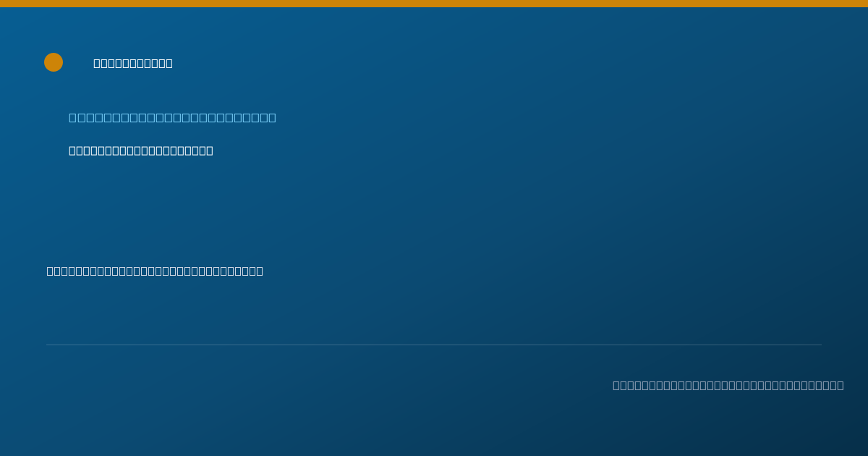Click the orange accent bar at top
This screenshot has width=868, height=456.
pos(434,4)
